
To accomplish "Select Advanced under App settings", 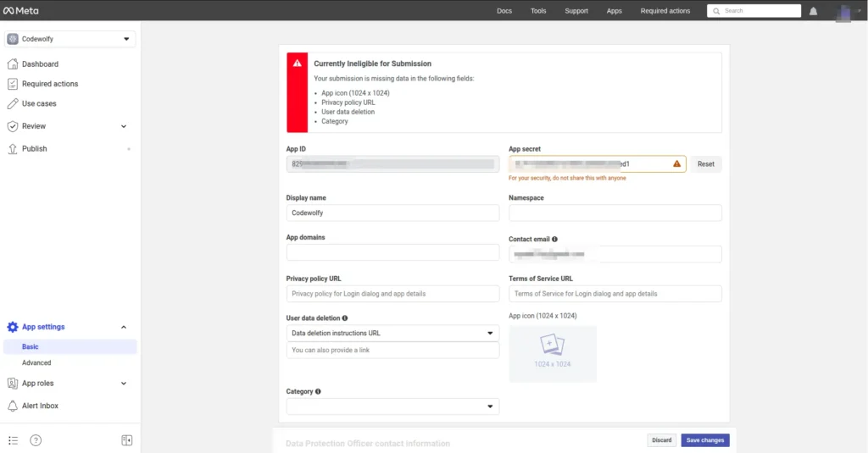I will [36, 362].
